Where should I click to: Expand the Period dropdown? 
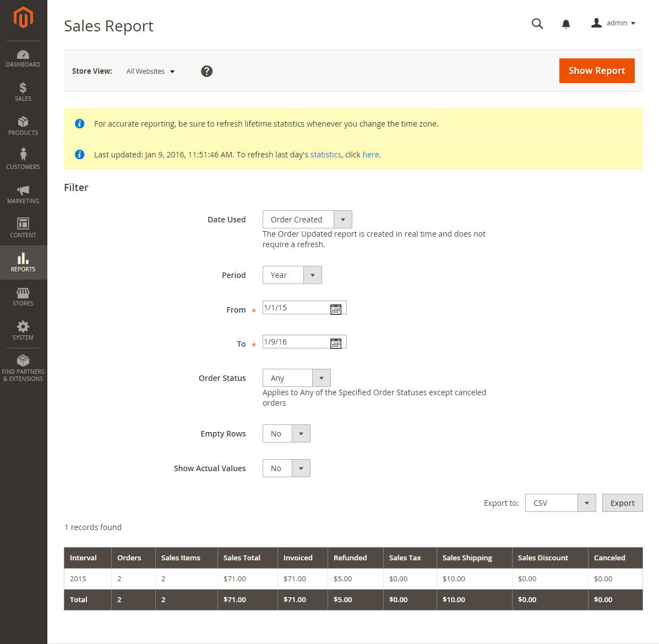point(312,275)
